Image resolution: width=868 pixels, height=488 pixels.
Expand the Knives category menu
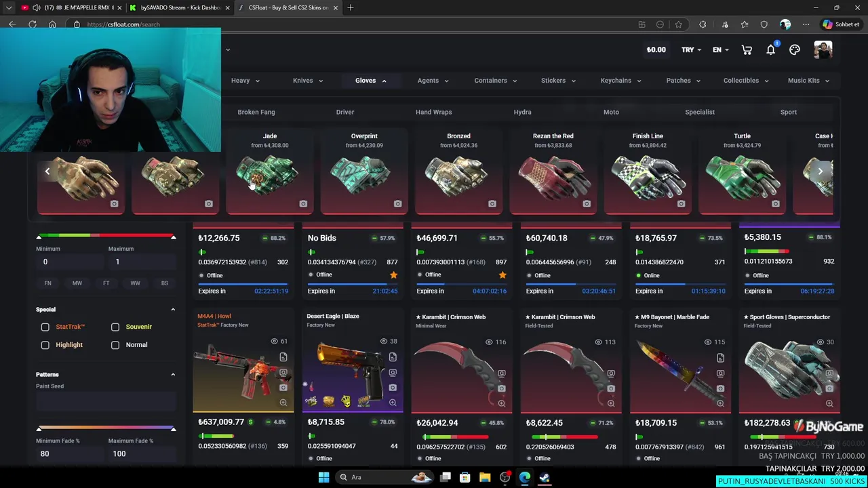pos(308,81)
